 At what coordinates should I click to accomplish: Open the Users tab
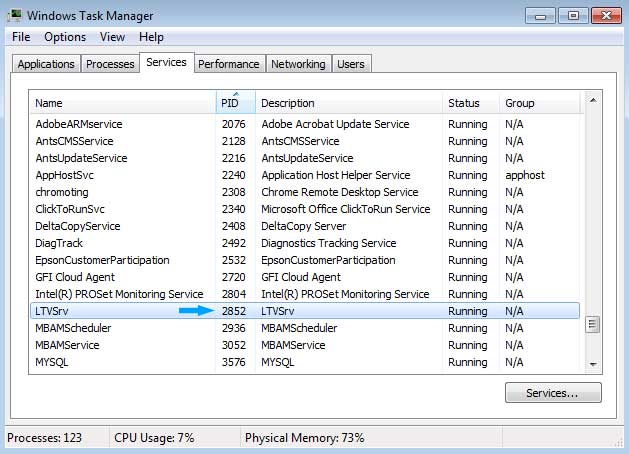pos(351,64)
